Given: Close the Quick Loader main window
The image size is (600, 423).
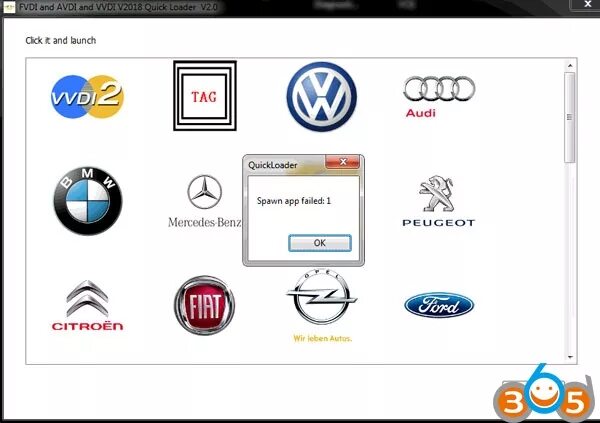Looking at the screenshot, I should click(587, 4).
